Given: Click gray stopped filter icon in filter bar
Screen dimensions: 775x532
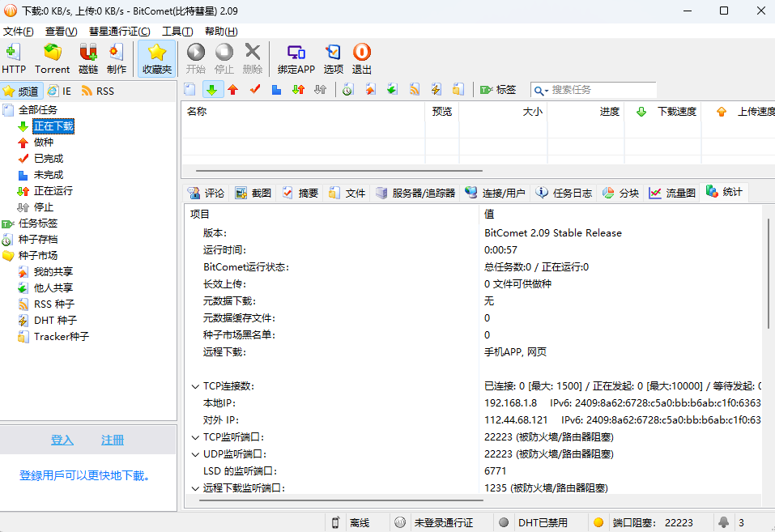Looking at the screenshot, I should (x=320, y=90).
